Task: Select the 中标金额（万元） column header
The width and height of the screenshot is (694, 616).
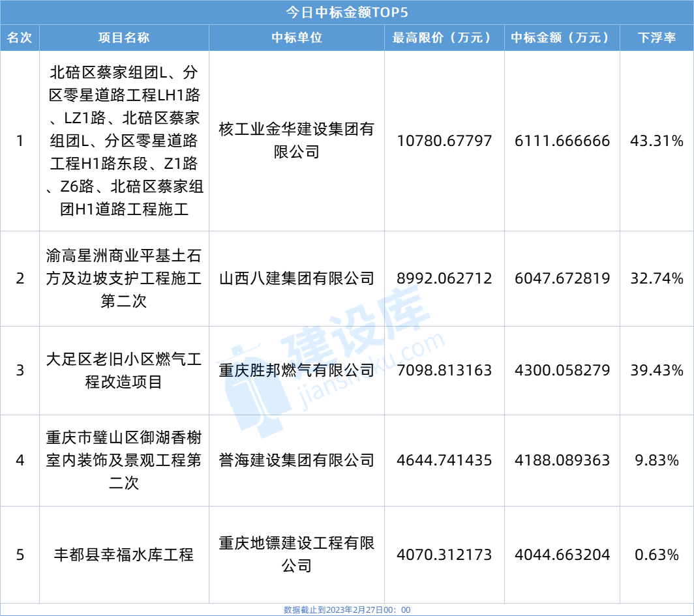Action: (x=562, y=38)
